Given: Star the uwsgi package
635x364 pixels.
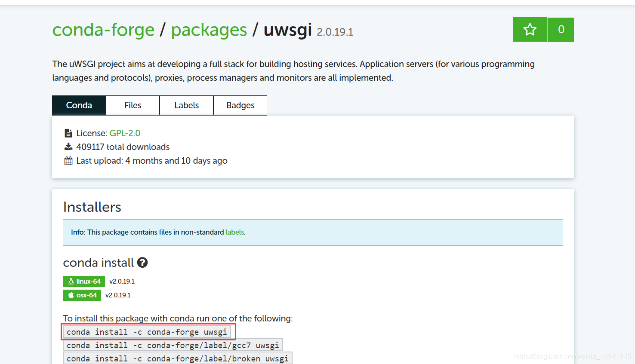Looking at the screenshot, I should pos(530,30).
